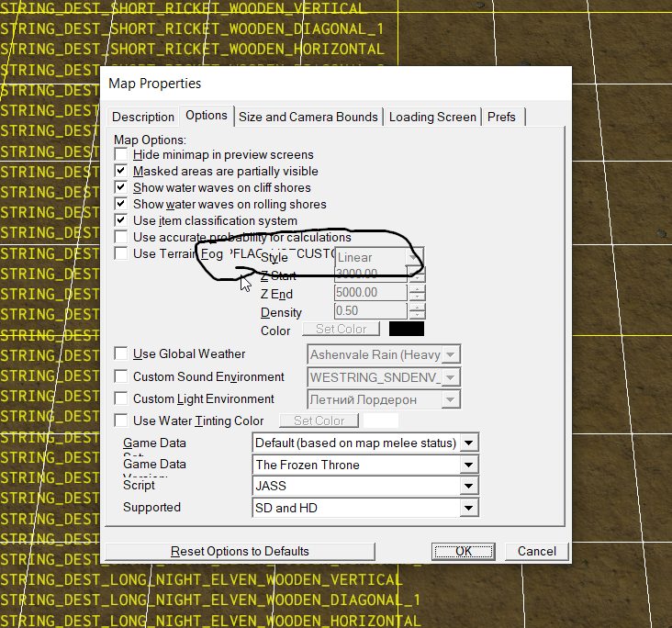Open the Летний Лордерон light environment dropdown

pyautogui.click(x=384, y=399)
